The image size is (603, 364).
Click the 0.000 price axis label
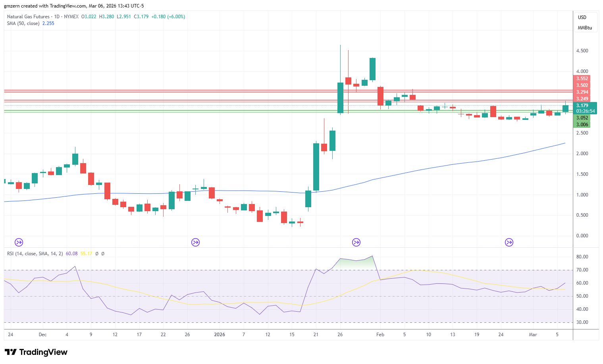click(x=582, y=236)
